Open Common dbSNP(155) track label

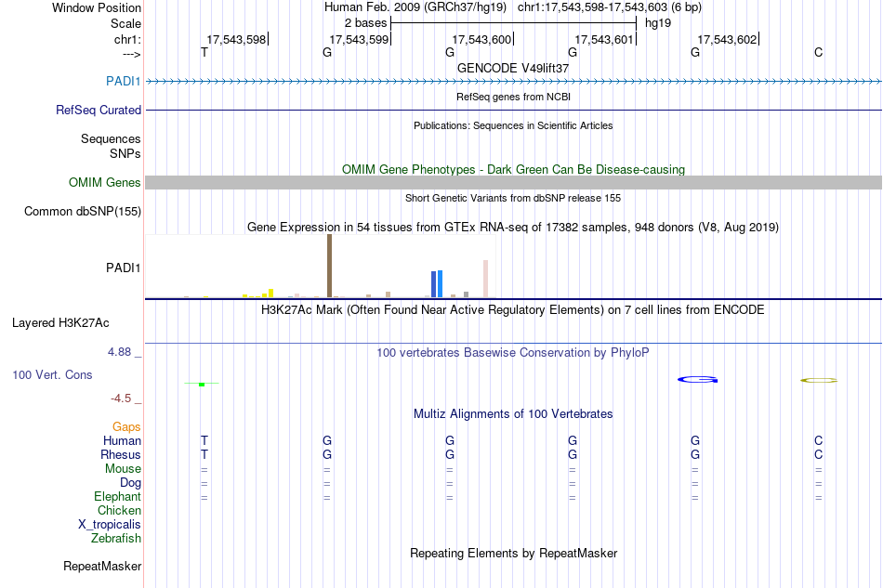(x=82, y=211)
